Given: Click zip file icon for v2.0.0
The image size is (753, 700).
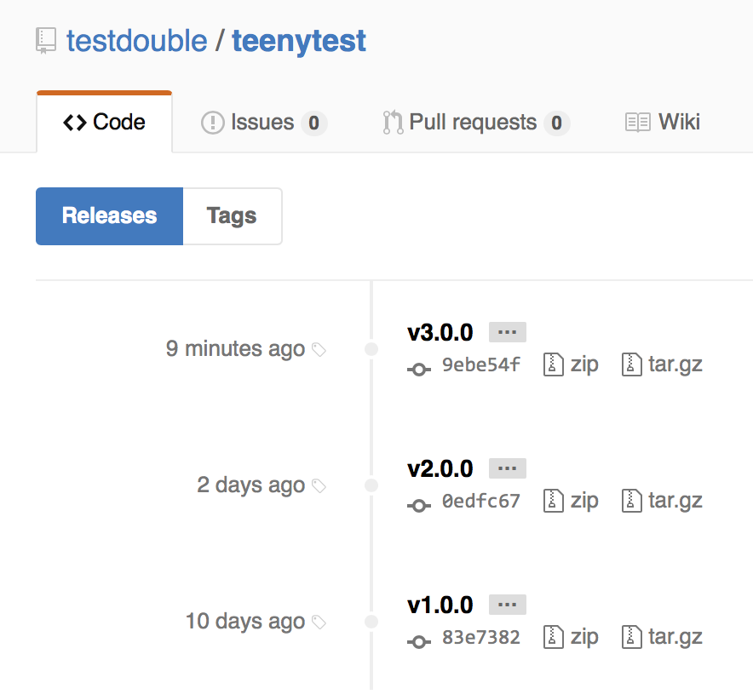Looking at the screenshot, I should [555, 501].
